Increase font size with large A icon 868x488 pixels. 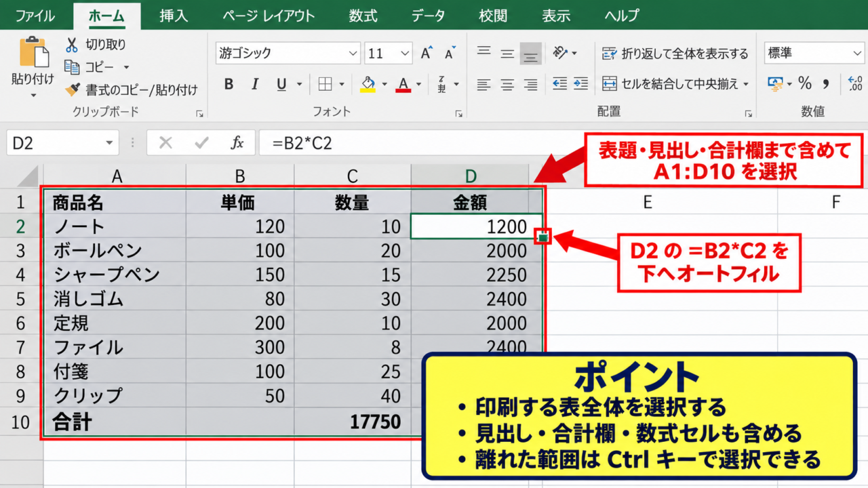(x=427, y=54)
